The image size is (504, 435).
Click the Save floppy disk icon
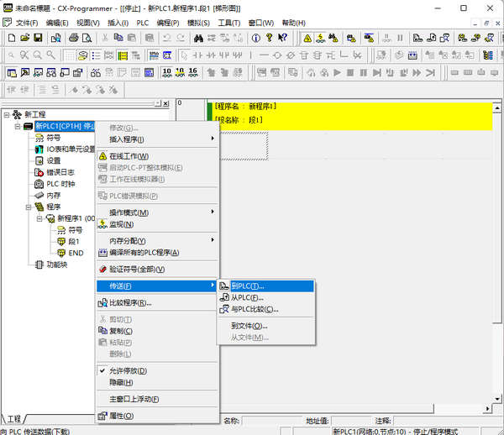(x=38, y=38)
